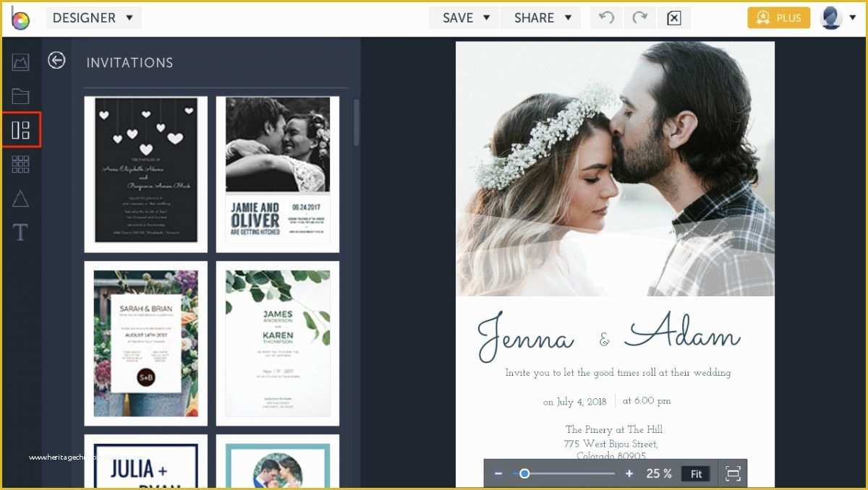Zoom out with the minus icon

[x=498, y=474]
